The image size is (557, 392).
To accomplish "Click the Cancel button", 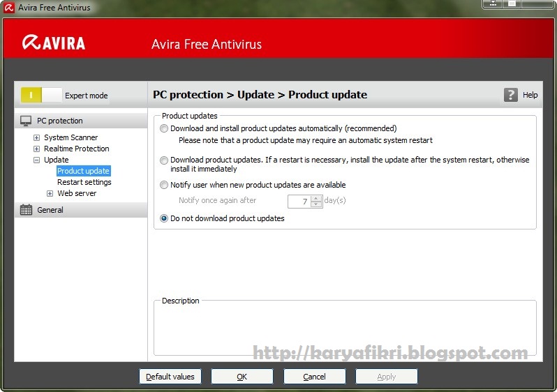I will point(314,377).
